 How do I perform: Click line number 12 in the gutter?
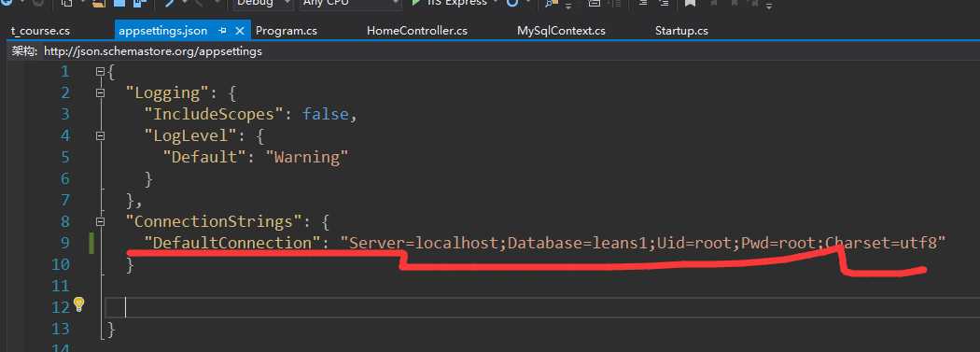[61, 307]
